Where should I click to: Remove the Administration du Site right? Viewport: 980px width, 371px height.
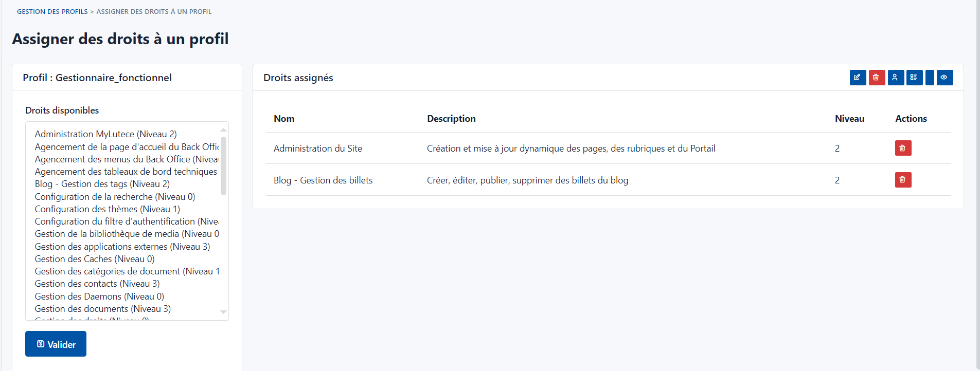(903, 148)
